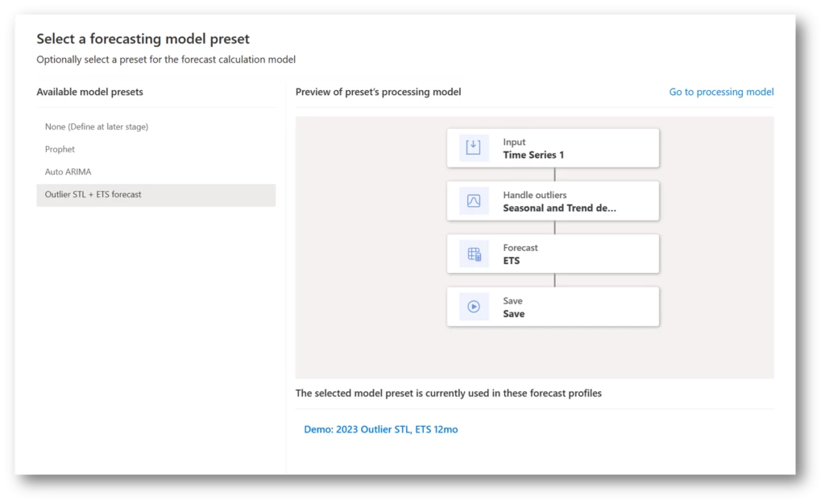Click the Handle outliers waveform icon
Image resolution: width=825 pixels, height=504 pixels.
coord(473,200)
